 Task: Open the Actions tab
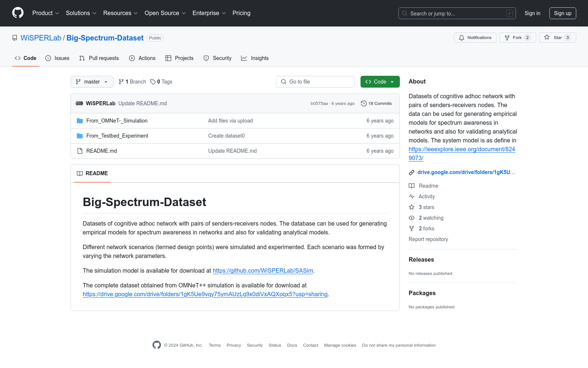142,58
